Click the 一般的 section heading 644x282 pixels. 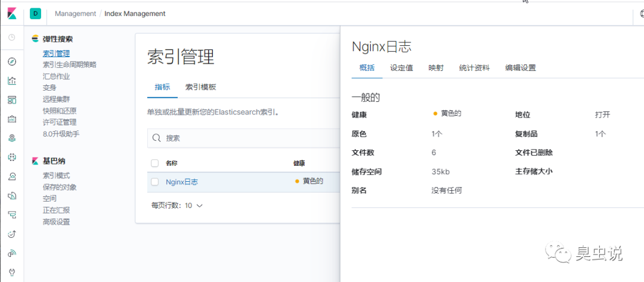[366, 98]
